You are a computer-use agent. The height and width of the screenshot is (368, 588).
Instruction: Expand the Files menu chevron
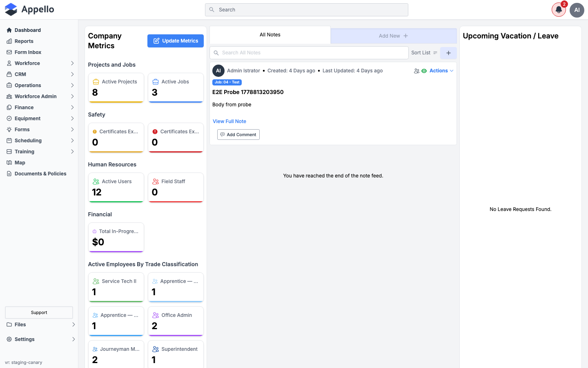73,325
